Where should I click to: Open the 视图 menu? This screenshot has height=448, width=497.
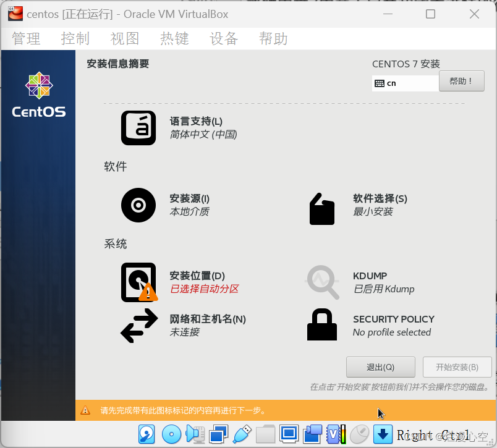[x=125, y=39]
